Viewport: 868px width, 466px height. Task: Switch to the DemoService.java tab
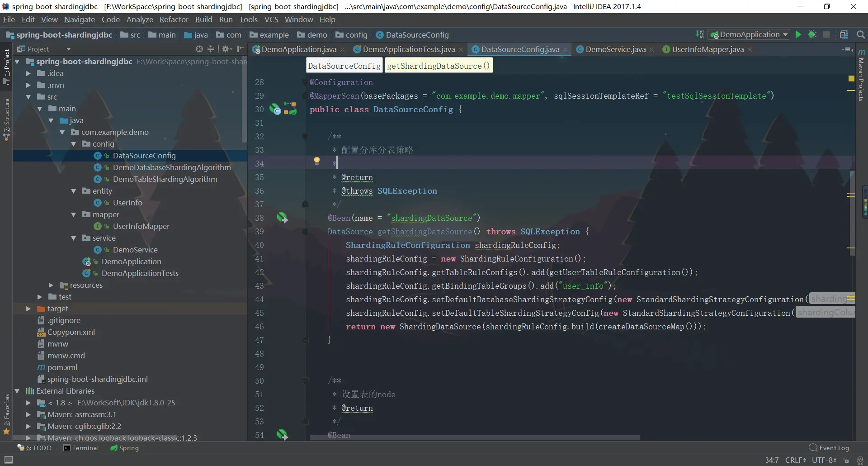[615, 49]
